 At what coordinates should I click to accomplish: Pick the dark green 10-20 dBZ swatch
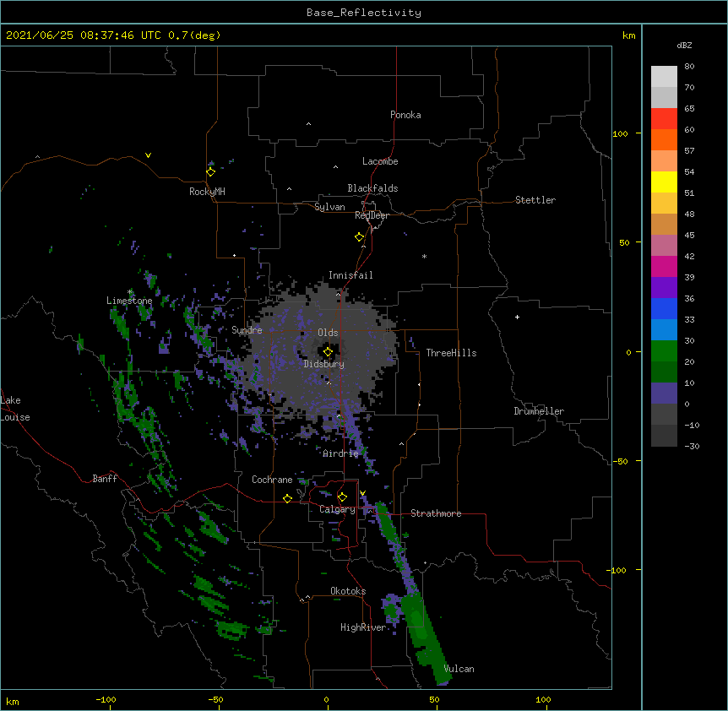click(x=664, y=372)
